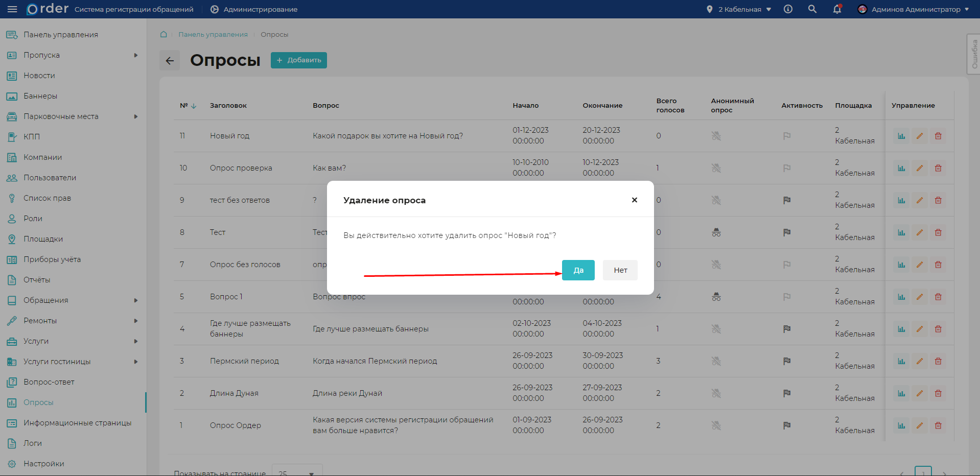980x476 pixels.
Task: Toggle anonymous icon for Тест survey
Action: pos(716,232)
